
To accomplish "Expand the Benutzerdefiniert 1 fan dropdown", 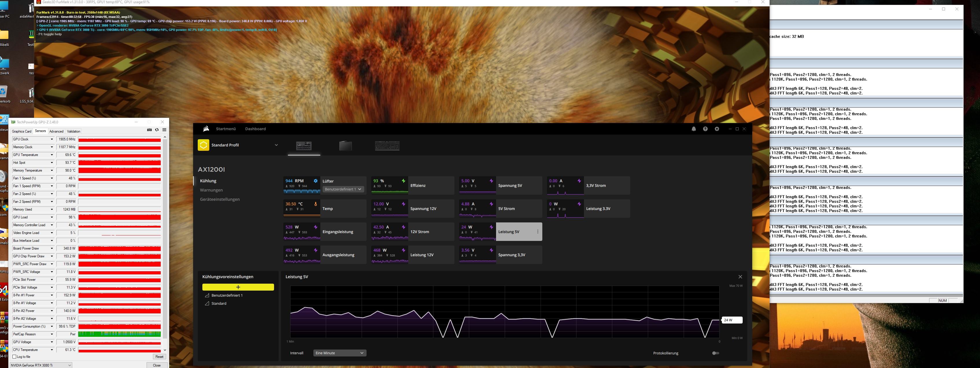I will click(343, 189).
